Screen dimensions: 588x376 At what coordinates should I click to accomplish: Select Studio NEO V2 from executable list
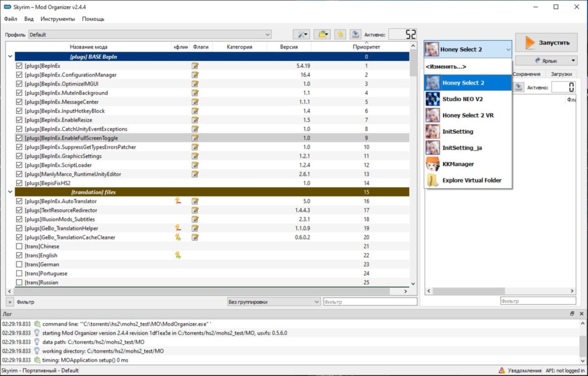click(462, 99)
